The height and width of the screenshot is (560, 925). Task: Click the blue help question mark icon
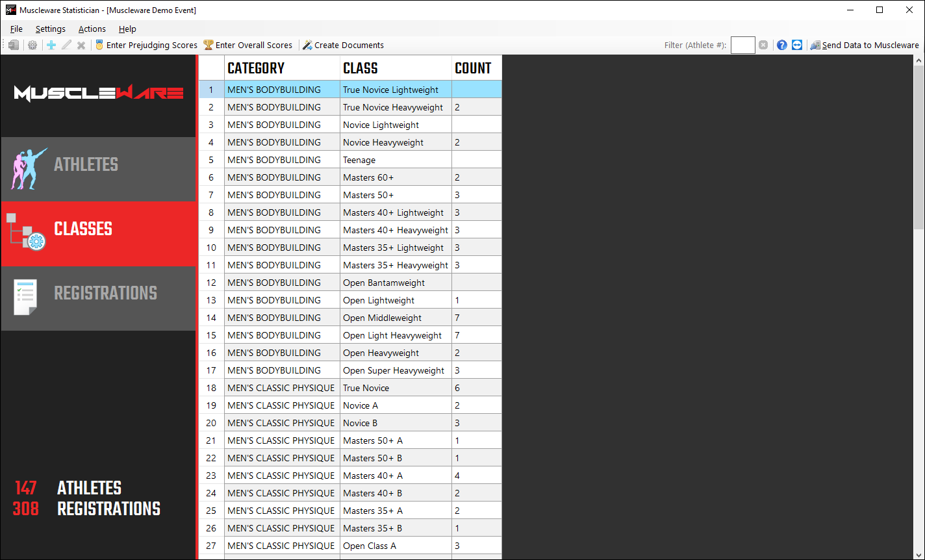[x=782, y=45]
